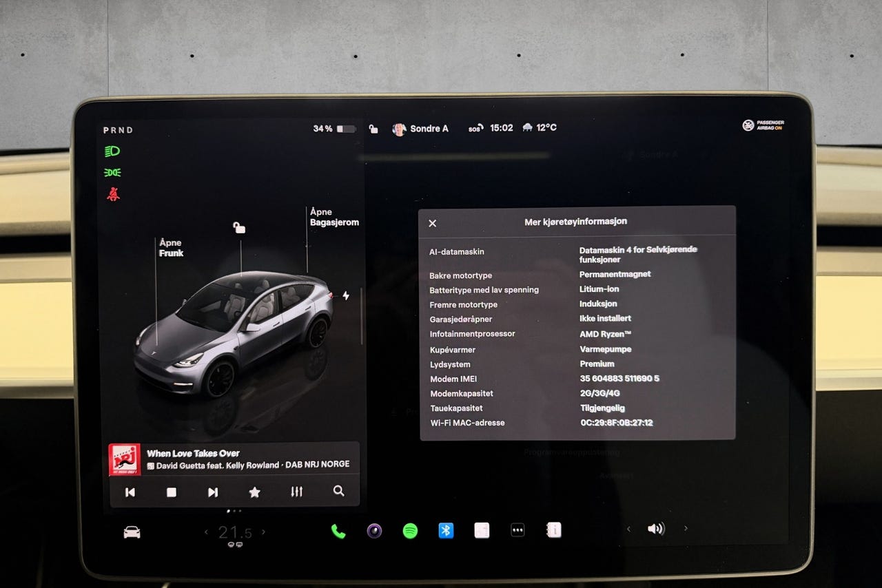Select the Datamaskin 4 for Selvkjørende funksjoner value

tap(638, 255)
